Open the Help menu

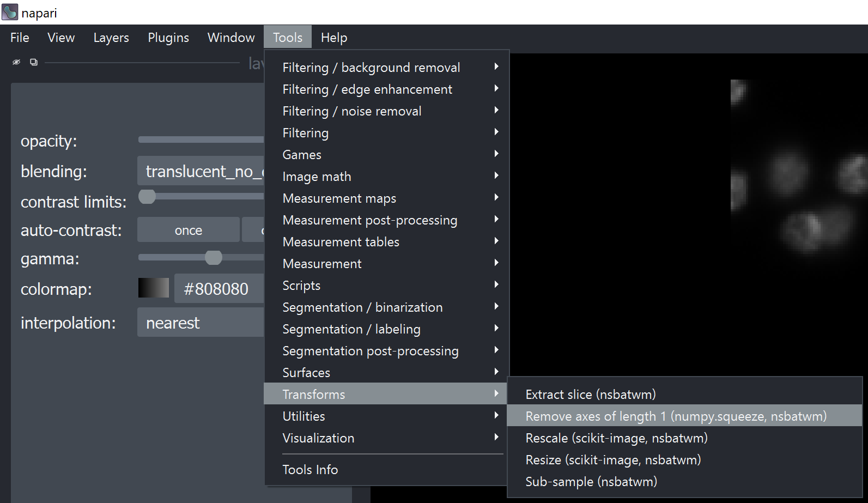coord(334,38)
